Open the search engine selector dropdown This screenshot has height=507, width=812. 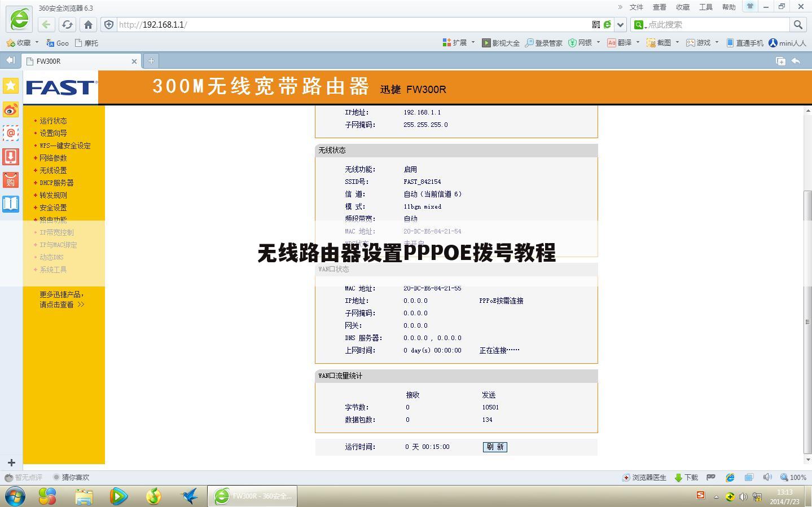tap(639, 24)
